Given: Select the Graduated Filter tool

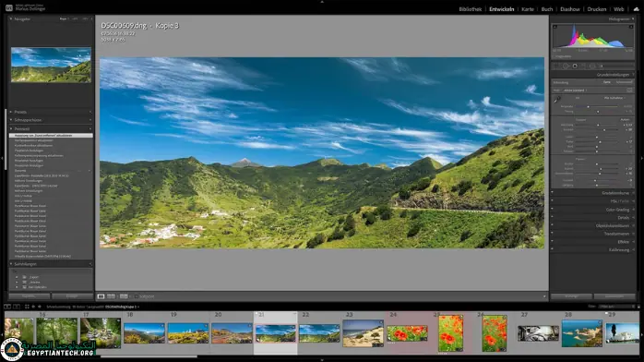Looking at the screenshot, I should coord(584,66).
